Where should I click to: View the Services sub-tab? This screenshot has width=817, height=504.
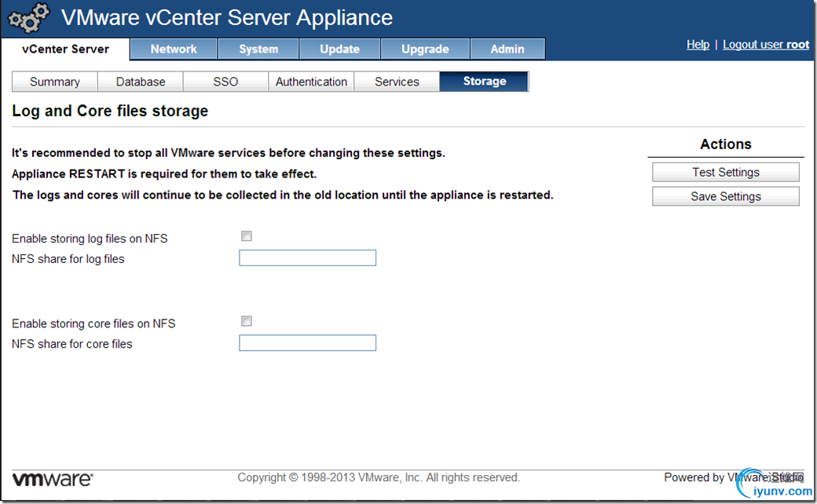pyautogui.click(x=397, y=82)
